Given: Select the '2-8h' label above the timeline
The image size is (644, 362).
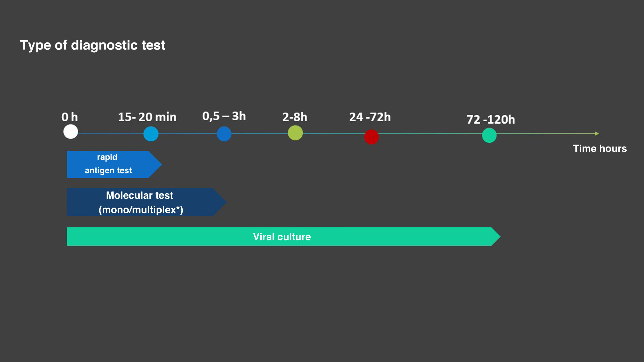Looking at the screenshot, I should pyautogui.click(x=295, y=117).
